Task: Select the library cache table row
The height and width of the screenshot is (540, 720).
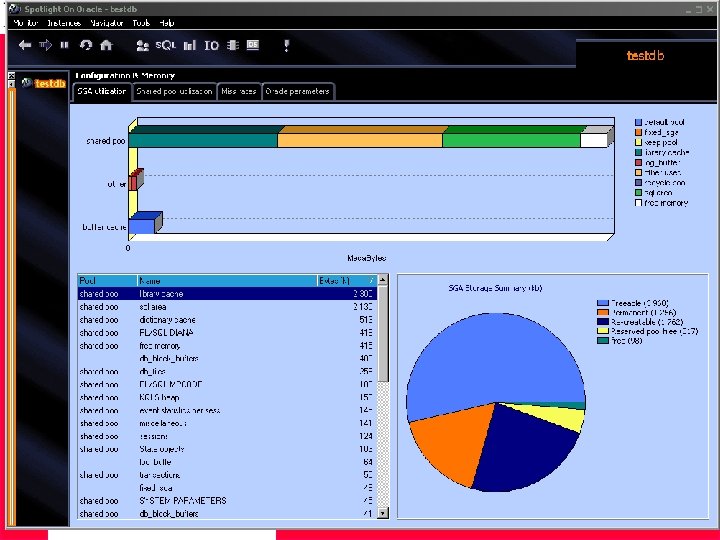Action: (227, 294)
